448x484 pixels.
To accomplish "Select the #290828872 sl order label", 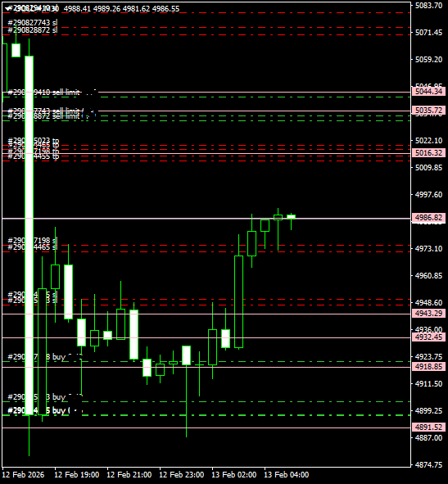I will pyautogui.click(x=33, y=30).
